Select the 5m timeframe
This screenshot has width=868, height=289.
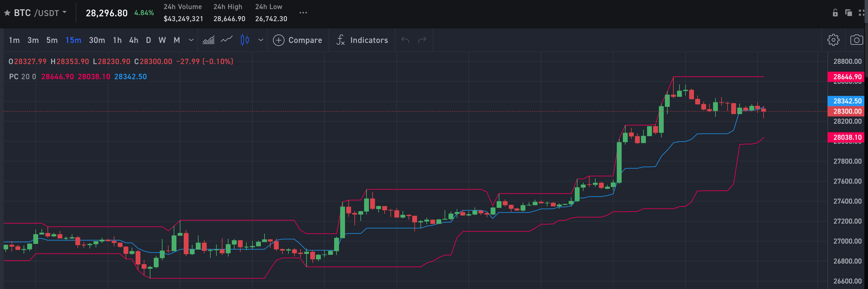[52, 41]
